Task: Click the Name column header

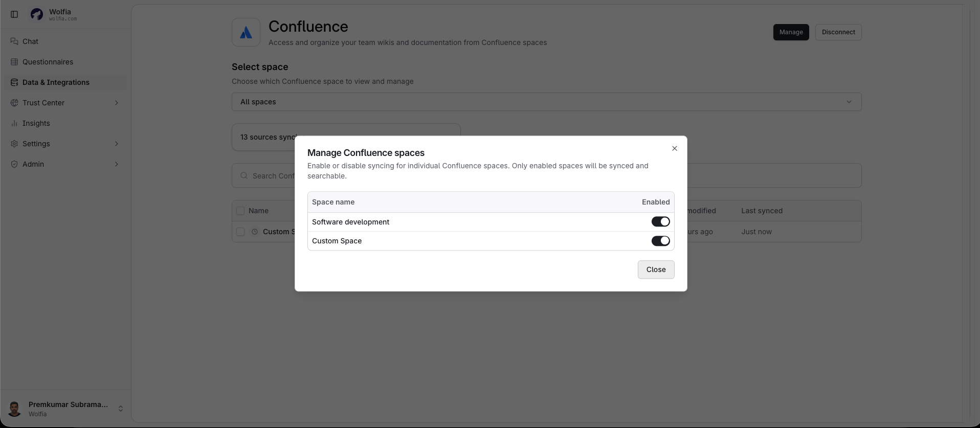Action: point(258,211)
